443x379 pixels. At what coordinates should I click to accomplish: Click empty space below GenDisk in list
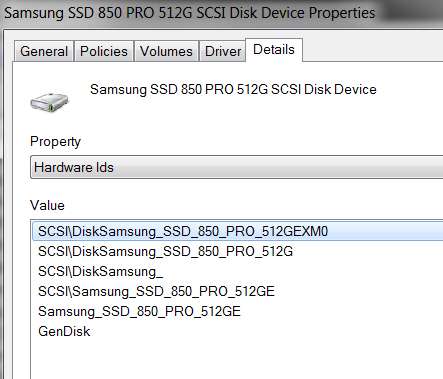pyautogui.click(x=237, y=360)
